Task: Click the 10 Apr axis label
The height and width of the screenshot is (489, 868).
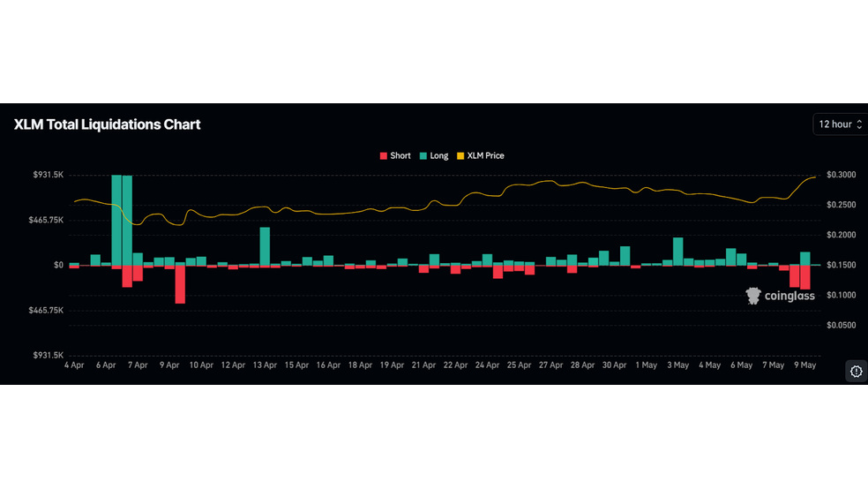Action: (201, 365)
